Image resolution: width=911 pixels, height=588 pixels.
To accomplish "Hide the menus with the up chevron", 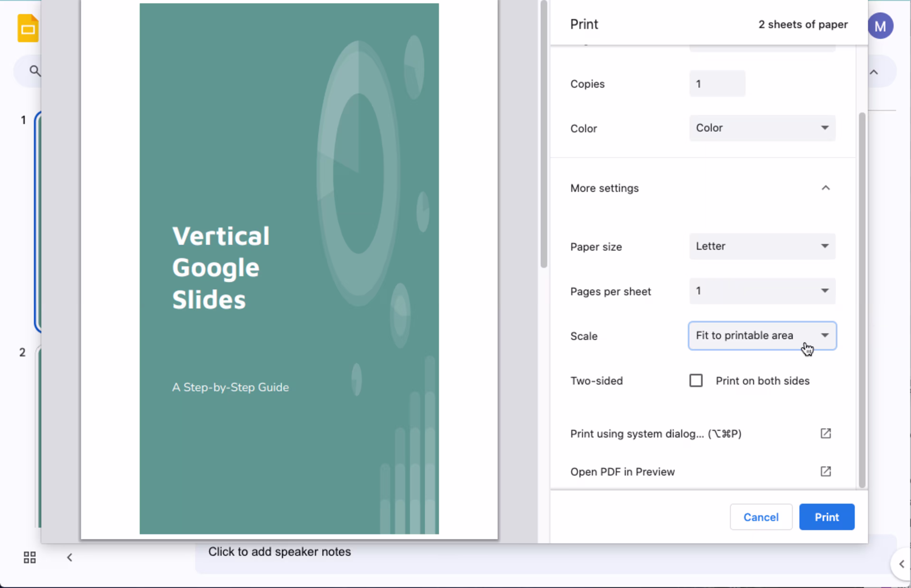I will (x=874, y=72).
